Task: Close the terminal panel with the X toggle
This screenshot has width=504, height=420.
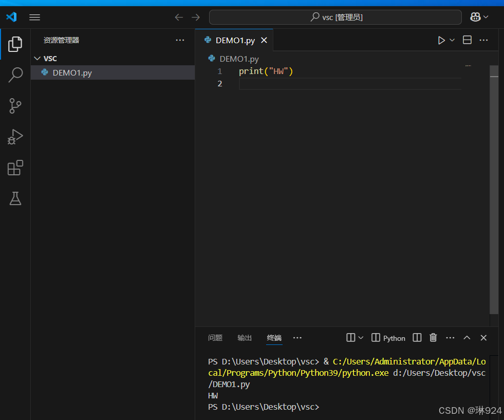Action: (483, 337)
